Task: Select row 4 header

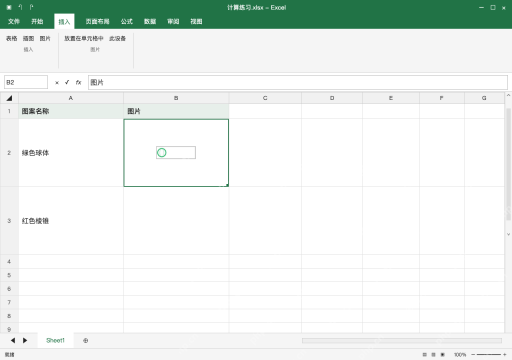Action: coord(9,262)
